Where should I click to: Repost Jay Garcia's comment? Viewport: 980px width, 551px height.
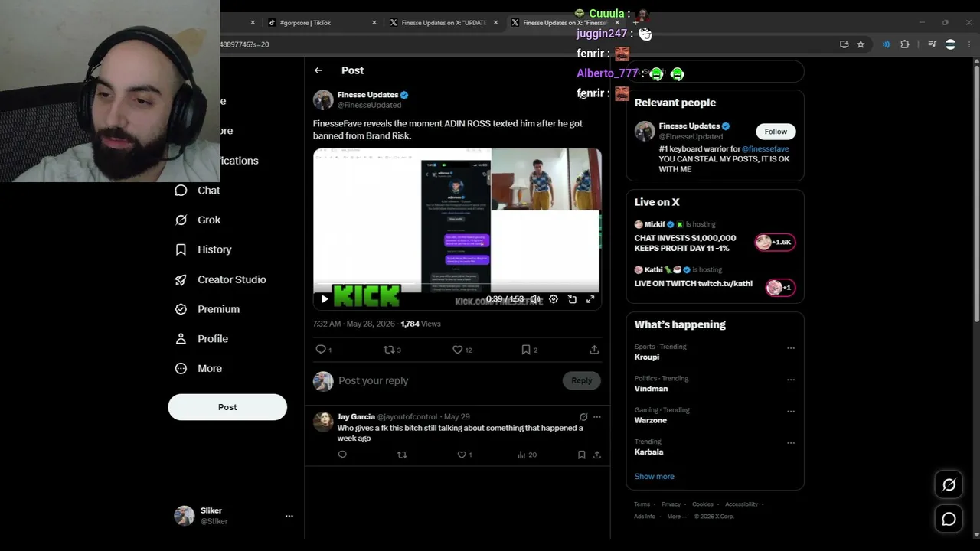click(x=402, y=455)
